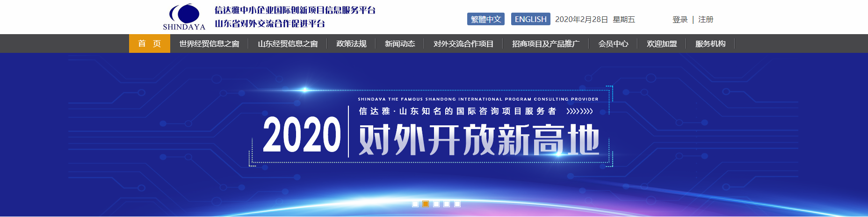Jump to third carousel slide dot
Viewport: 868px width, 217px height.
436,204
